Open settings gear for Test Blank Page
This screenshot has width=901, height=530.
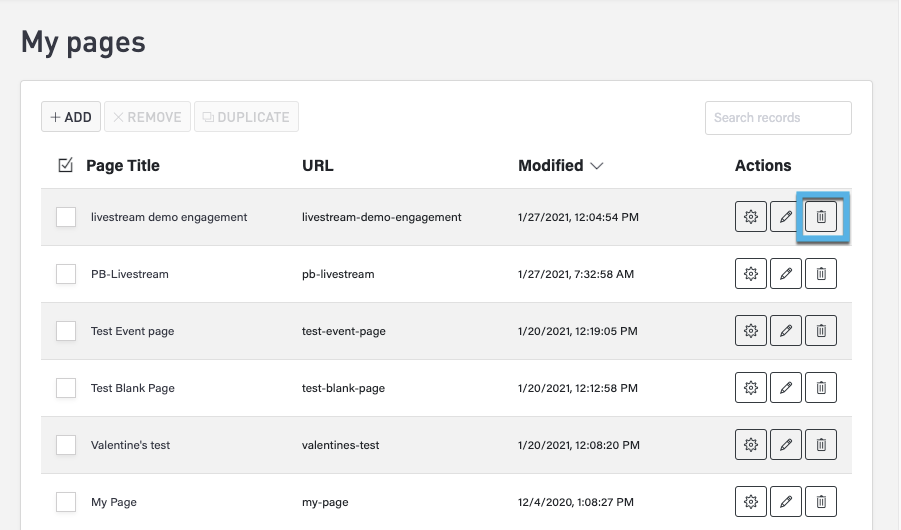click(x=751, y=388)
